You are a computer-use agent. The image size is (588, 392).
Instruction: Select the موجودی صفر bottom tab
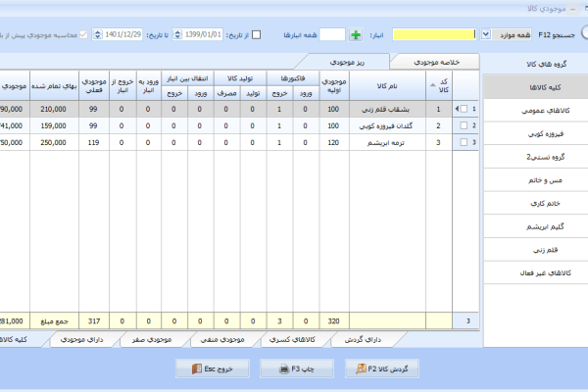click(x=152, y=340)
